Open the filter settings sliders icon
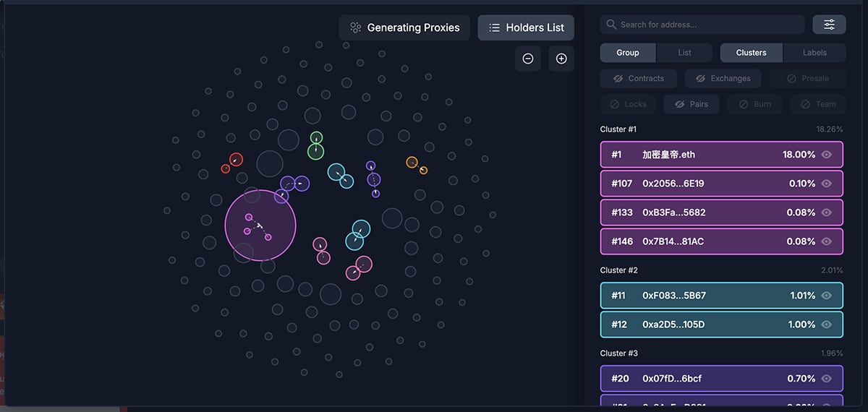 (829, 25)
